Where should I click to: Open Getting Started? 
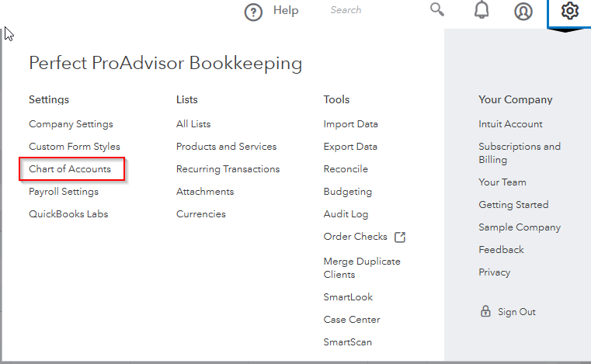513,205
